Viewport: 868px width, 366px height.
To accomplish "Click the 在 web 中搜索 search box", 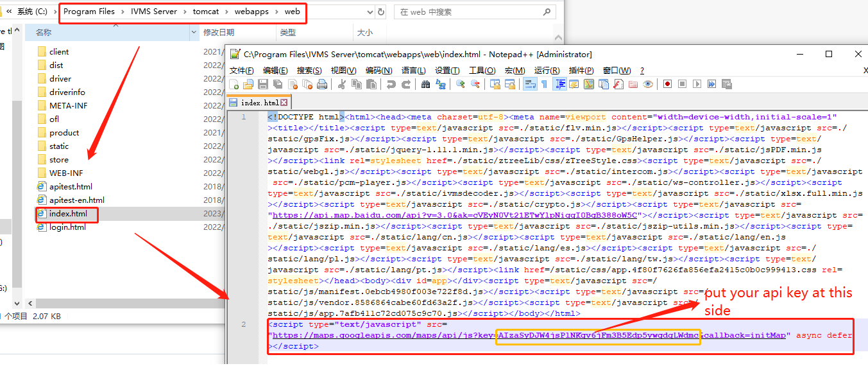I will pyautogui.click(x=475, y=12).
